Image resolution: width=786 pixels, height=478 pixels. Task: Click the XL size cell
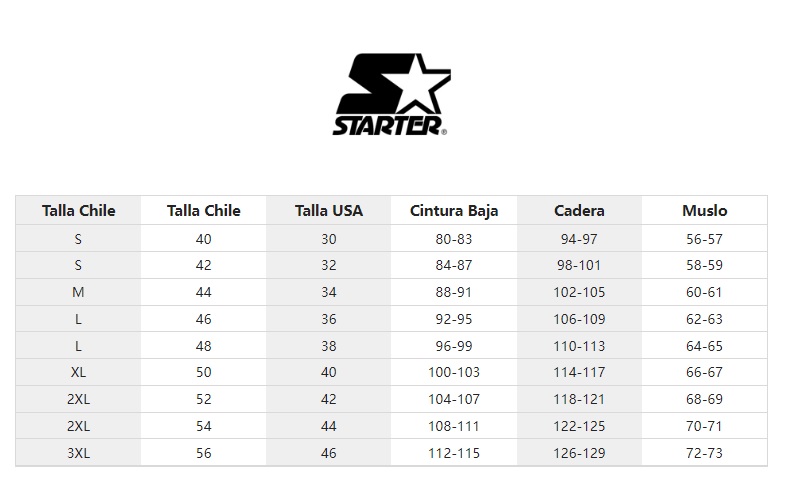(x=78, y=372)
